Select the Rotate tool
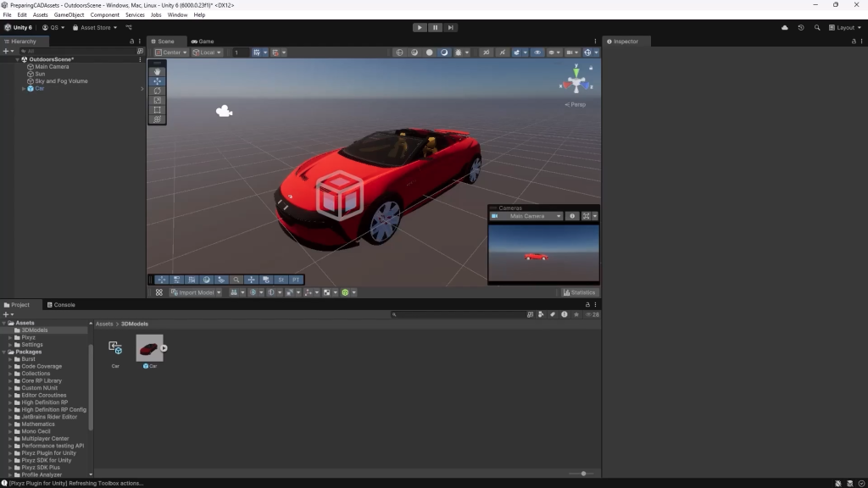 tap(157, 90)
